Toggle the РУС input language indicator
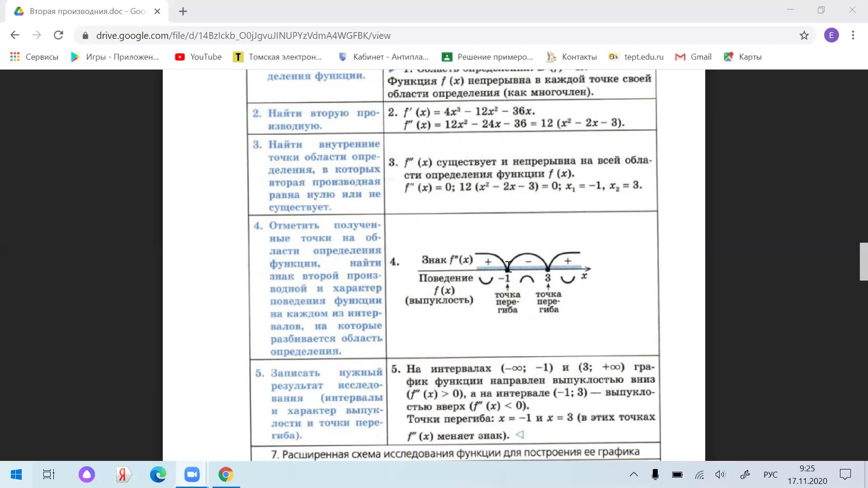Viewport: 868px width, 488px height. 770,474
